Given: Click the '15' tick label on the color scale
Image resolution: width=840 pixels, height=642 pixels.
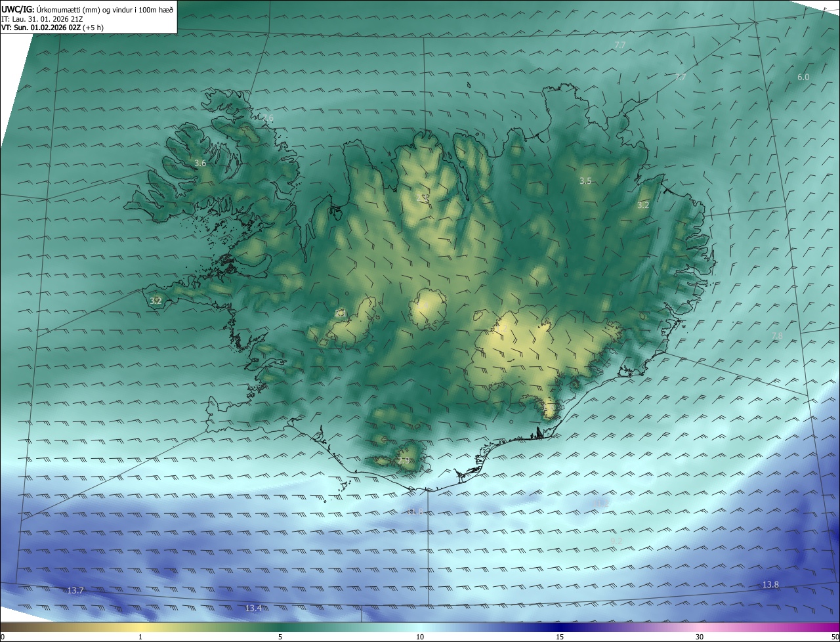Looking at the screenshot, I should [560, 637].
